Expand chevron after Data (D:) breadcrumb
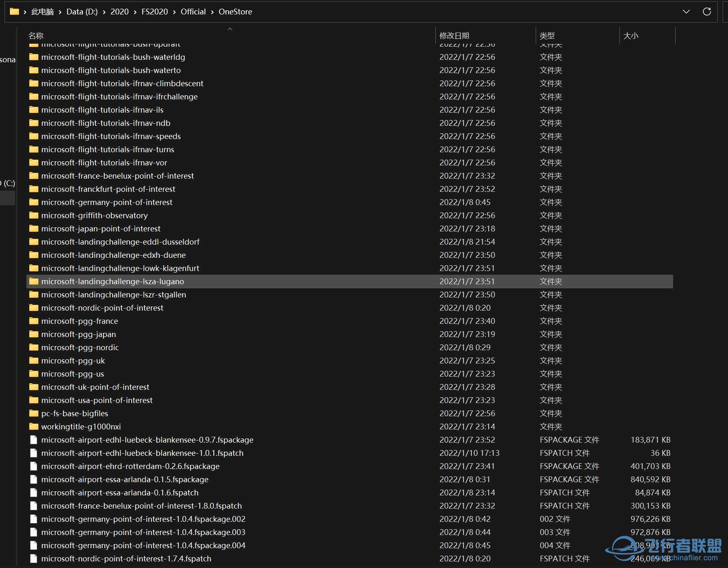Viewport: 728px width, 568px height. click(104, 12)
